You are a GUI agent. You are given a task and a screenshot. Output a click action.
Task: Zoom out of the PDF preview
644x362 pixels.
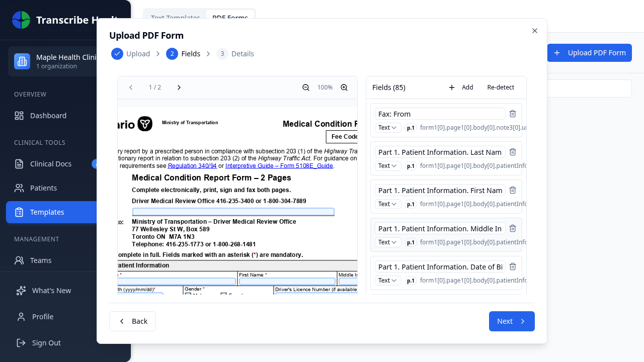click(306, 87)
